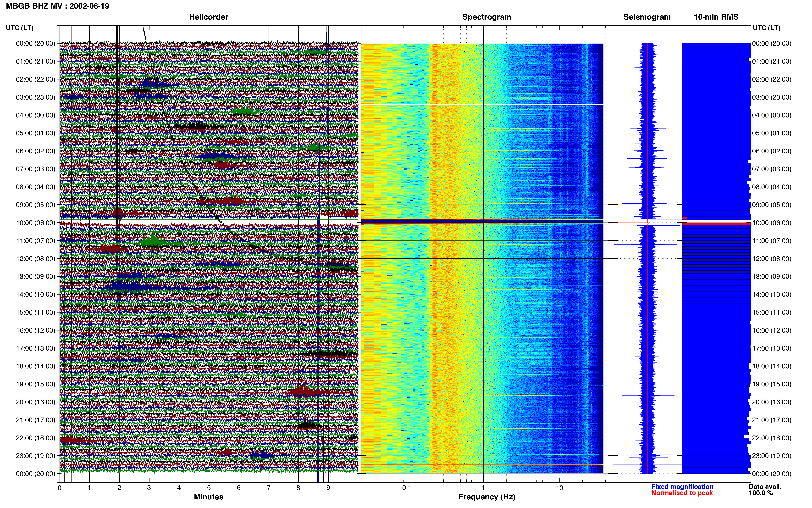Click 16:00 (12:00) label beside the Helicorder
Viewport: 812px width, 508px height.
[36, 330]
